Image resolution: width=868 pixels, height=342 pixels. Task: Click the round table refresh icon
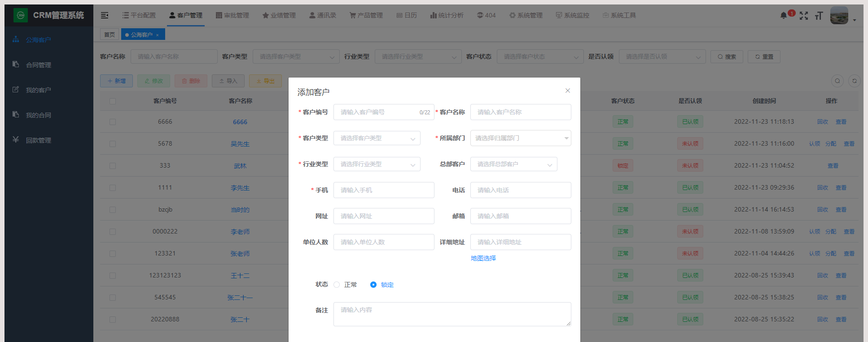pos(855,81)
